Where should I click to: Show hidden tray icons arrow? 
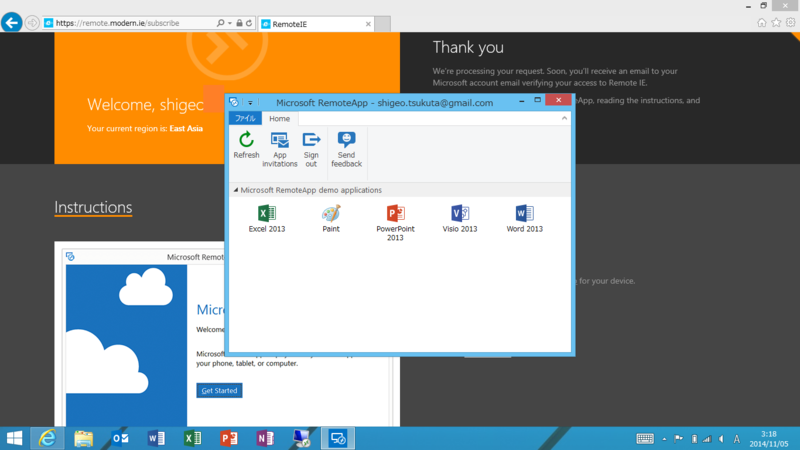(x=664, y=439)
